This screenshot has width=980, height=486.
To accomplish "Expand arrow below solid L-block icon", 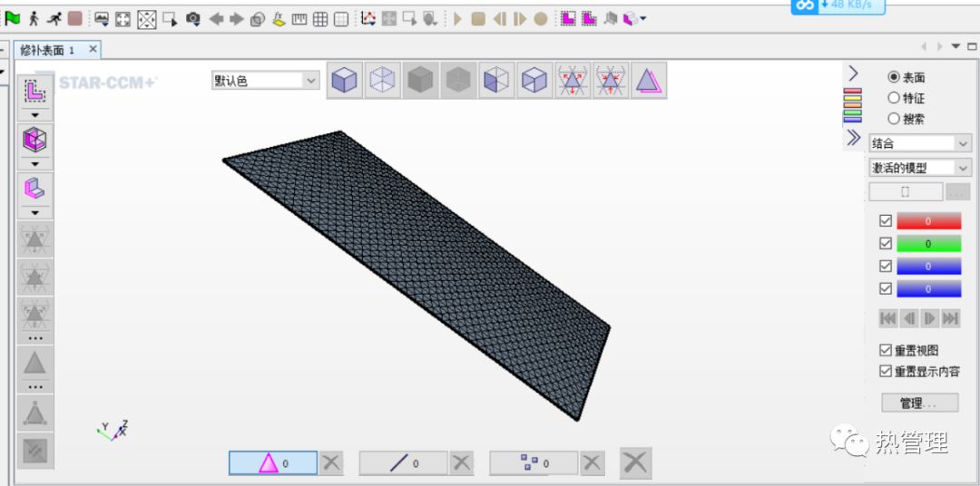I will (x=35, y=213).
